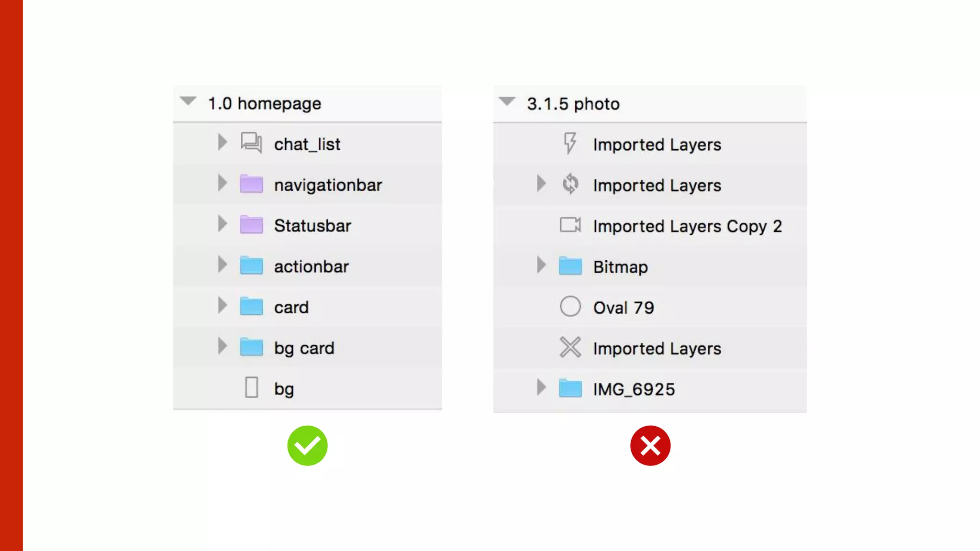
Task: Expand the Statusbar folder
Action: point(222,224)
